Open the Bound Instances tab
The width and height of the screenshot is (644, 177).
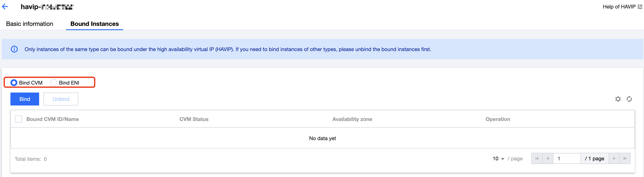(x=94, y=24)
